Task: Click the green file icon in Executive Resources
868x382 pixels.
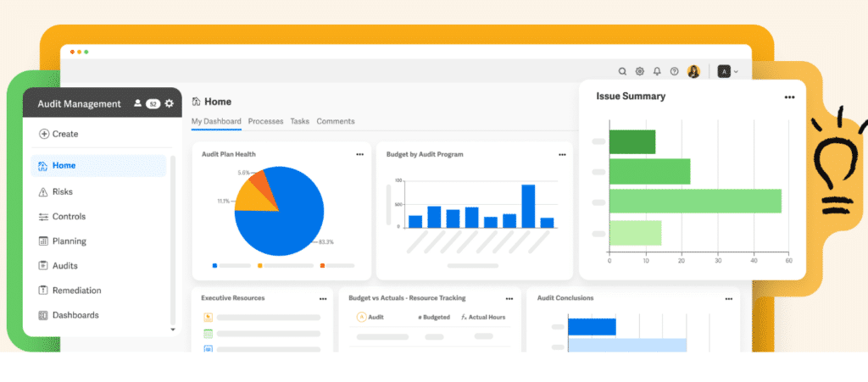Action: (209, 334)
